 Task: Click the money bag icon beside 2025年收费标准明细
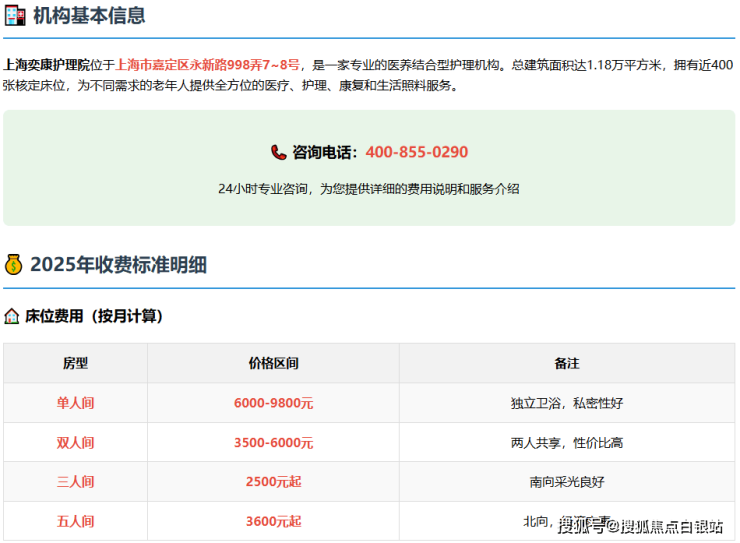(x=14, y=265)
